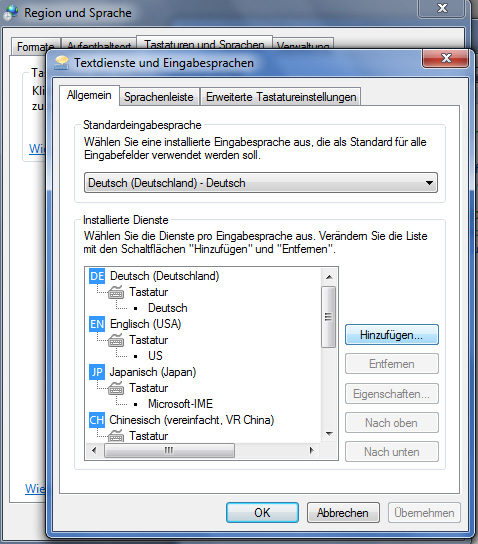Open the Standardeingabesprache dropdown
The image size is (478, 544).
pyautogui.click(x=261, y=182)
